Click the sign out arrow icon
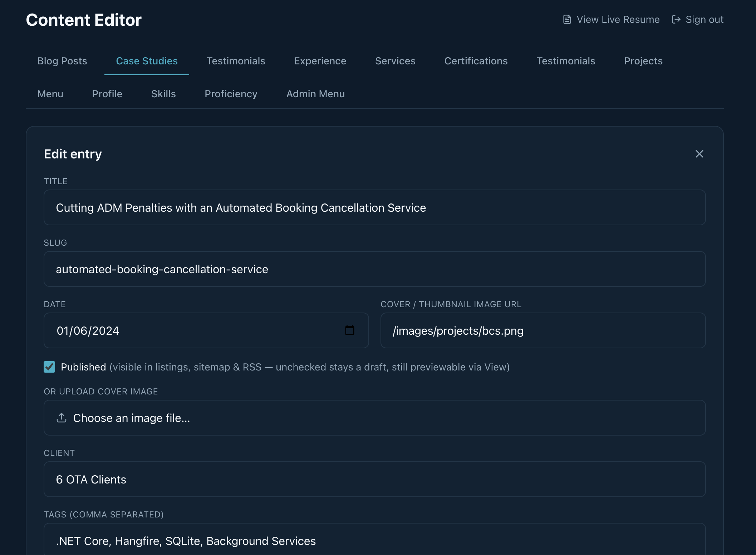756x555 pixels. 676,19
